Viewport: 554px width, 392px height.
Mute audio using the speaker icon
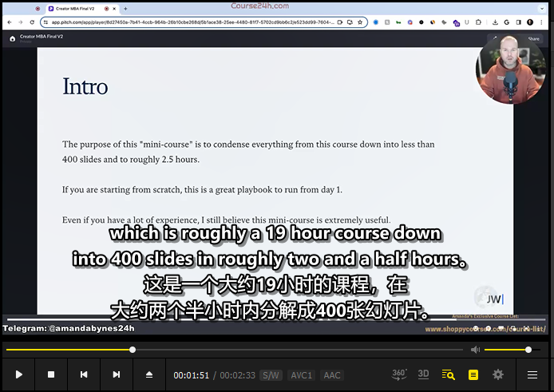coord(475,350)
